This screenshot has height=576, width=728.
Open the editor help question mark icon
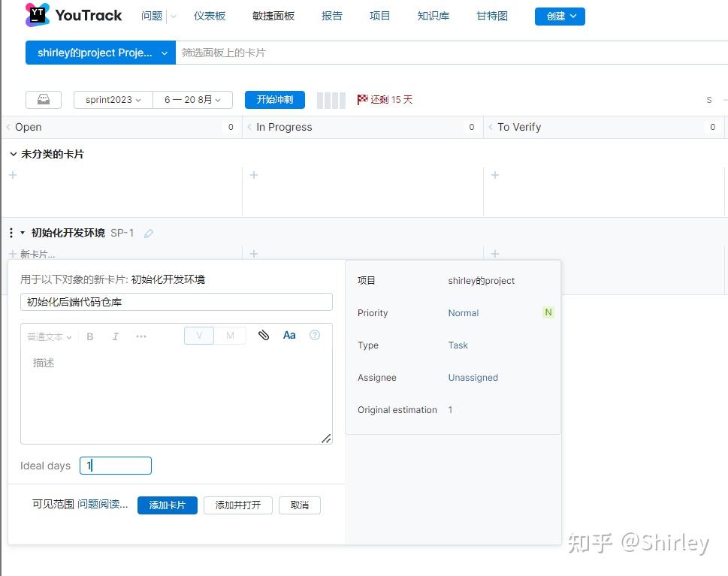[x=314, y=335]
